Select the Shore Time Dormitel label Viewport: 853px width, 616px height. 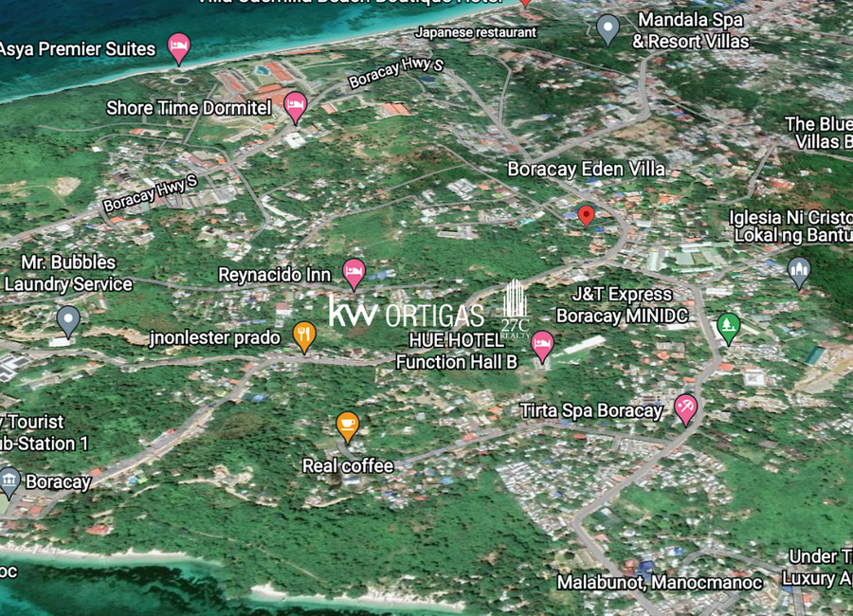189,108
